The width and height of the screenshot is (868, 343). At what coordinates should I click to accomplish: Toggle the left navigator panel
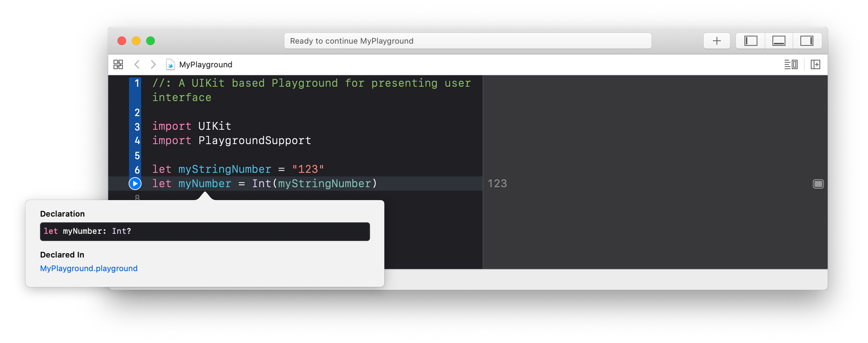[x=750, y=41]
